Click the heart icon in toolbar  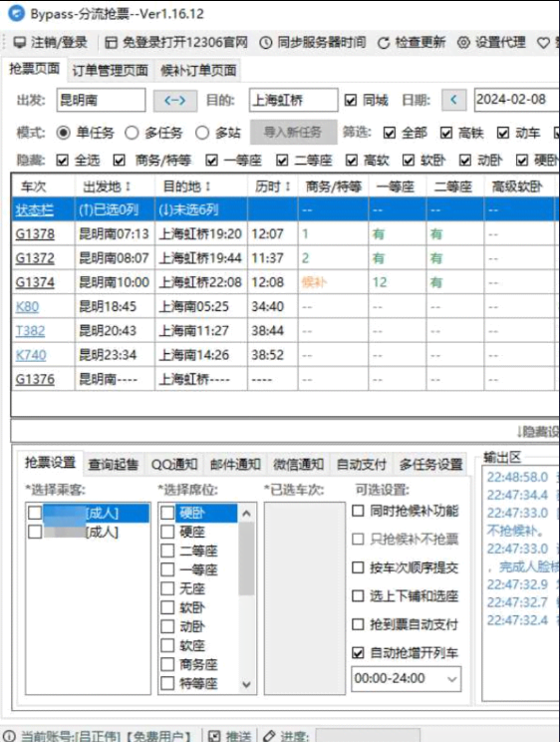(x=543, y=43)
